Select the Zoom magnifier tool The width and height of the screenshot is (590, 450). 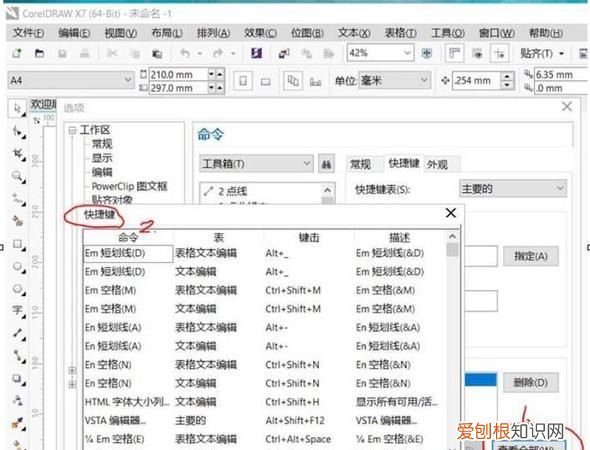click(17, 176)
